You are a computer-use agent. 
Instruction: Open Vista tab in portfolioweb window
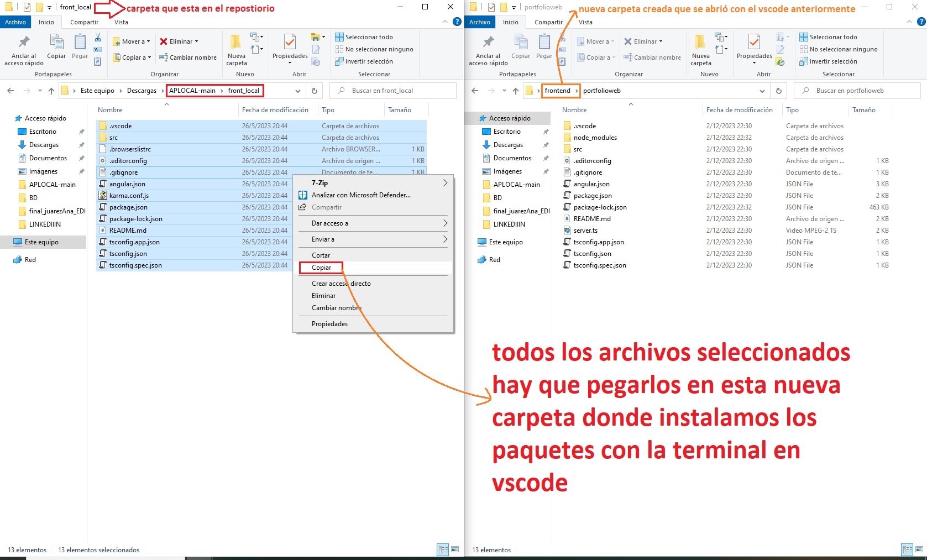pos(585,22)
